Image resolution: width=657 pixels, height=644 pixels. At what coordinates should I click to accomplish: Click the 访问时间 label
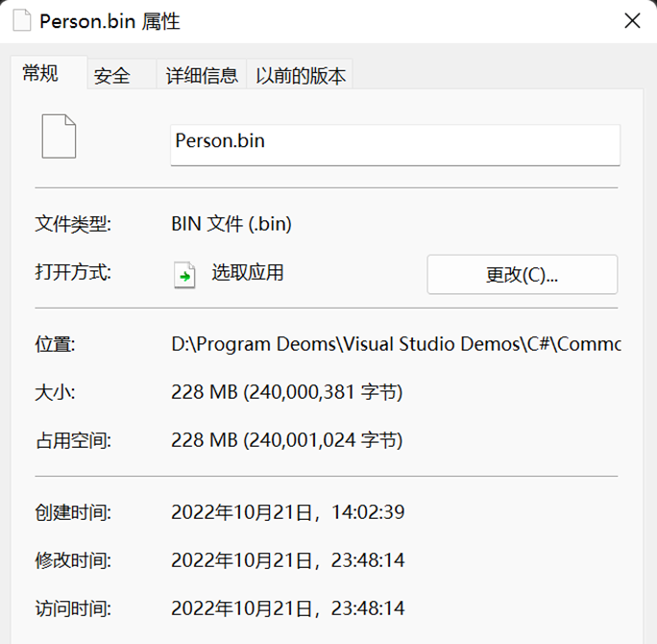73,608
